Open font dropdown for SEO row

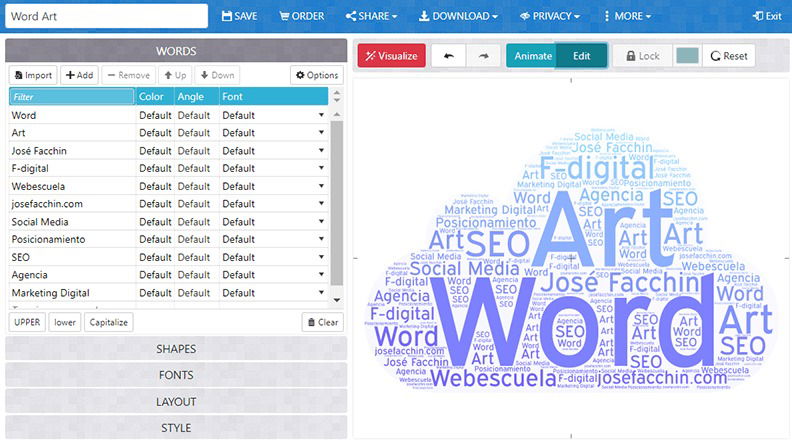coord(321,257)
